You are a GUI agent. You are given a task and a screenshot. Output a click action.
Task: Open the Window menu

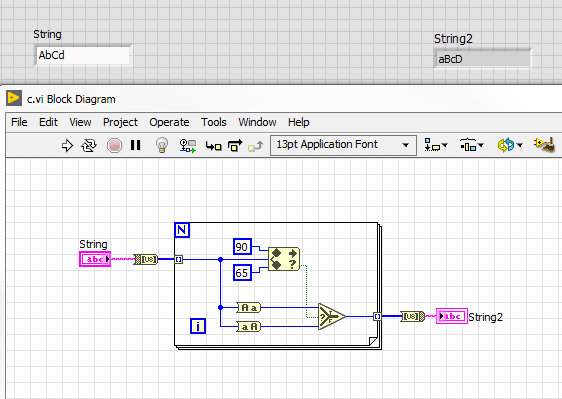[257, 122]
